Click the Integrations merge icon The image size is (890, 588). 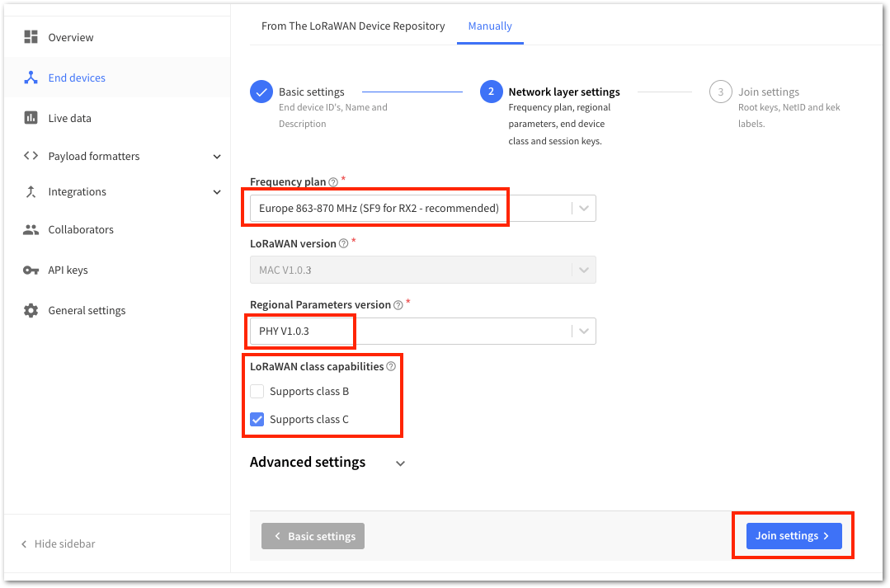31,192
